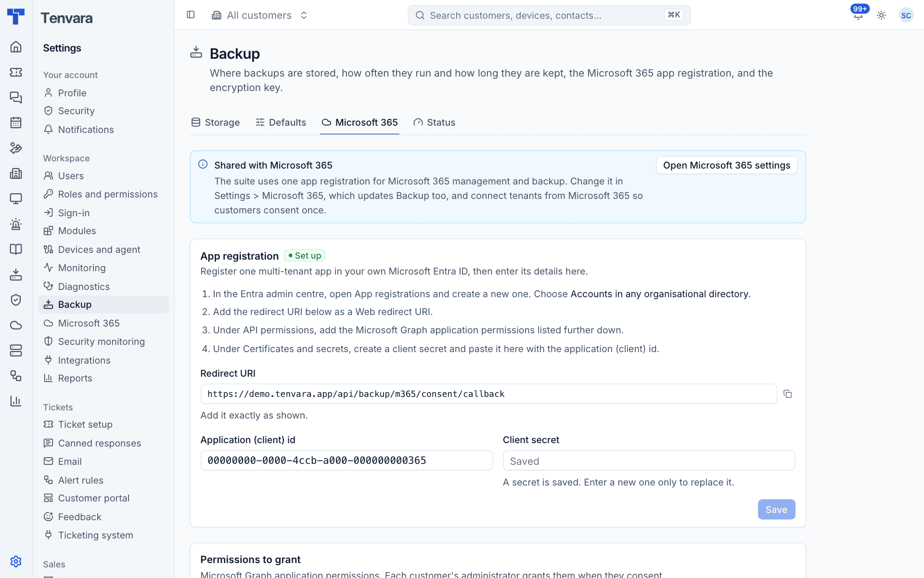The width and height of the screenshot is (924, 578).
Task: Open Monitoring settings
Action: [103, 268]
